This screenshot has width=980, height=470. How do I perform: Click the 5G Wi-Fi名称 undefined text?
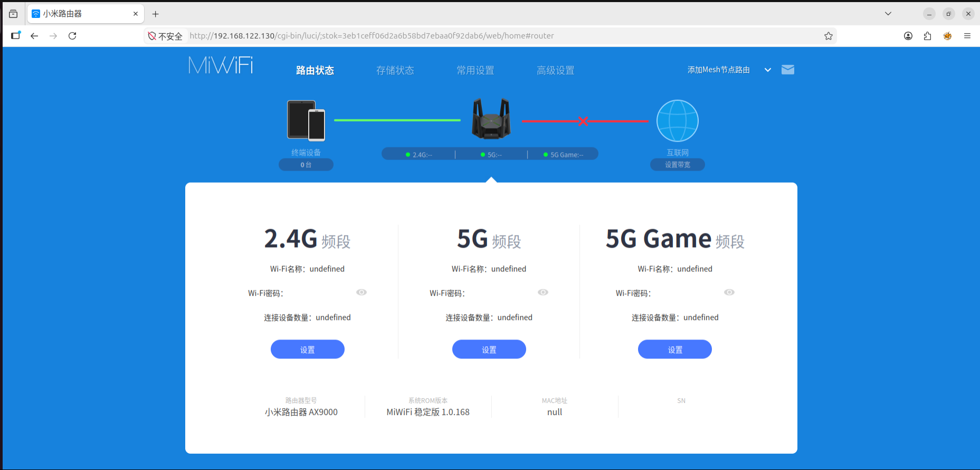[489, 269]
